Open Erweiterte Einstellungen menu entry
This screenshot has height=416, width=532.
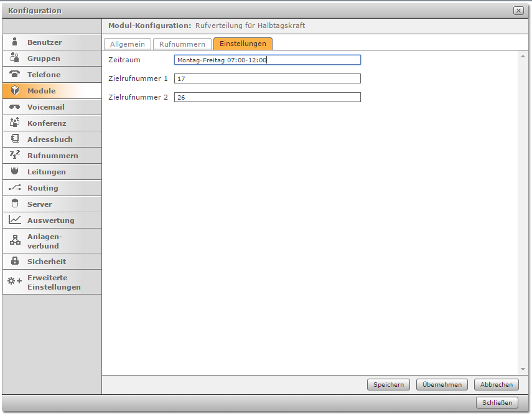tap(54, 282)
